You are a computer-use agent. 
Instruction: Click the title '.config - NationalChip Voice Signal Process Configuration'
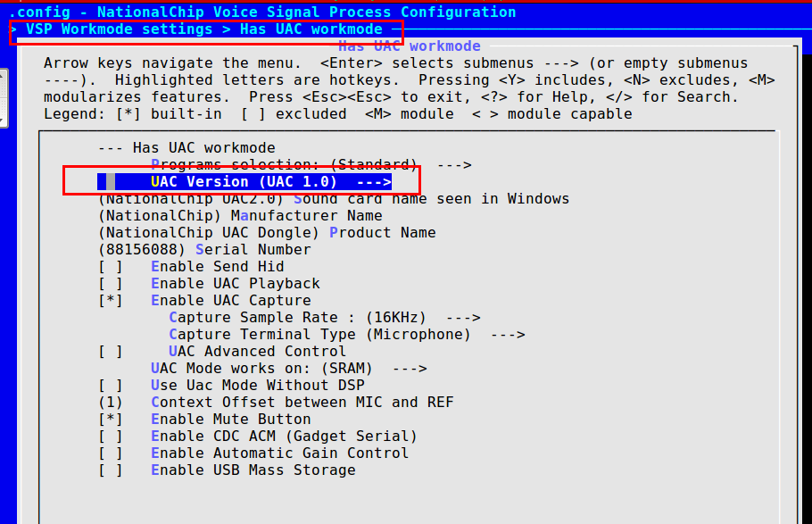263,12
